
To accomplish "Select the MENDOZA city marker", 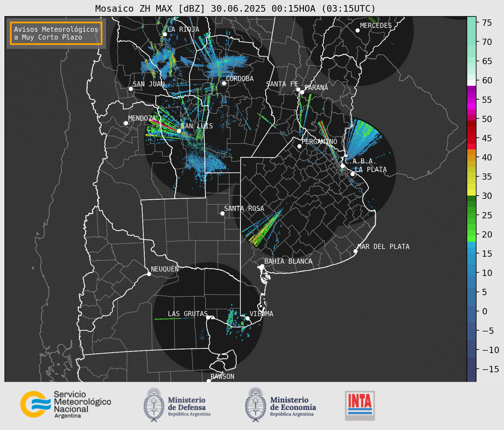I will pos(126,123).
